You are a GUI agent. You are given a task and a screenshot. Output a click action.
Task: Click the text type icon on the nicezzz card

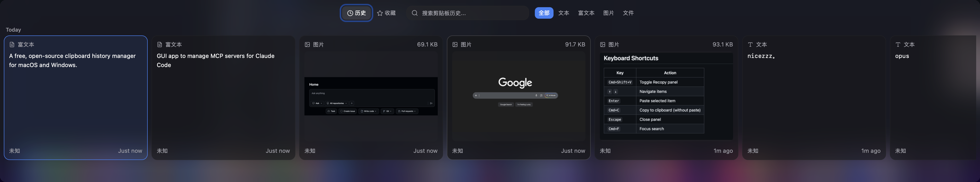pos(750,45)
